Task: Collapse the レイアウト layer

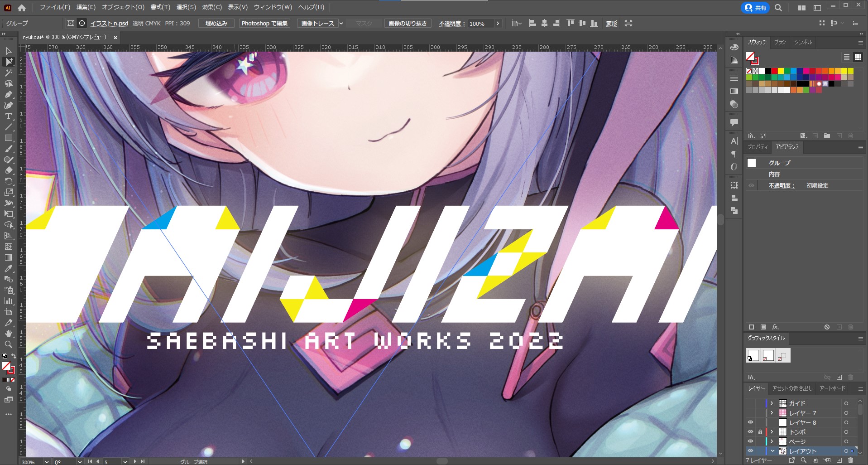Action: [x=772, y=451]
